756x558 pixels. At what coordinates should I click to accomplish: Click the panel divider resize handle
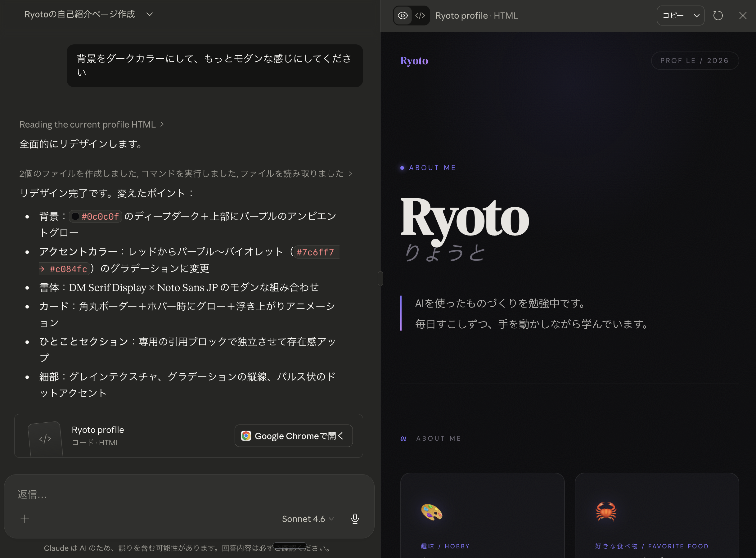pos(380,279)
